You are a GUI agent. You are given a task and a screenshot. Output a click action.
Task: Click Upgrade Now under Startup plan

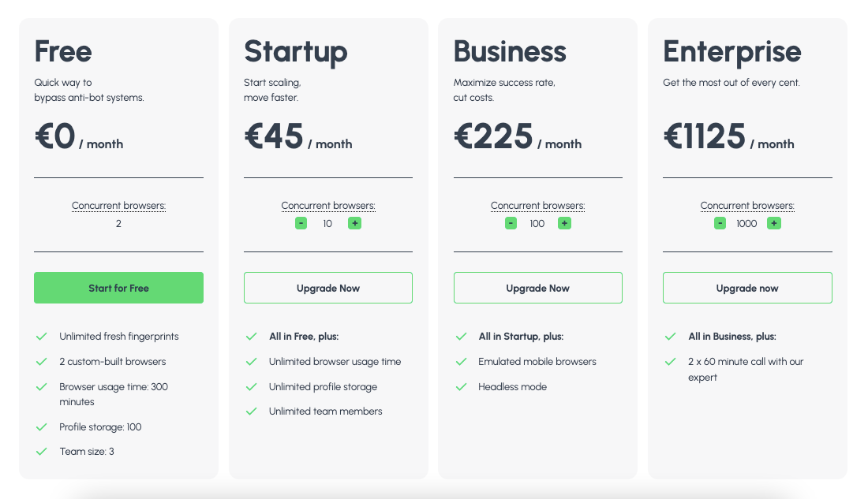tap(328, 288)
